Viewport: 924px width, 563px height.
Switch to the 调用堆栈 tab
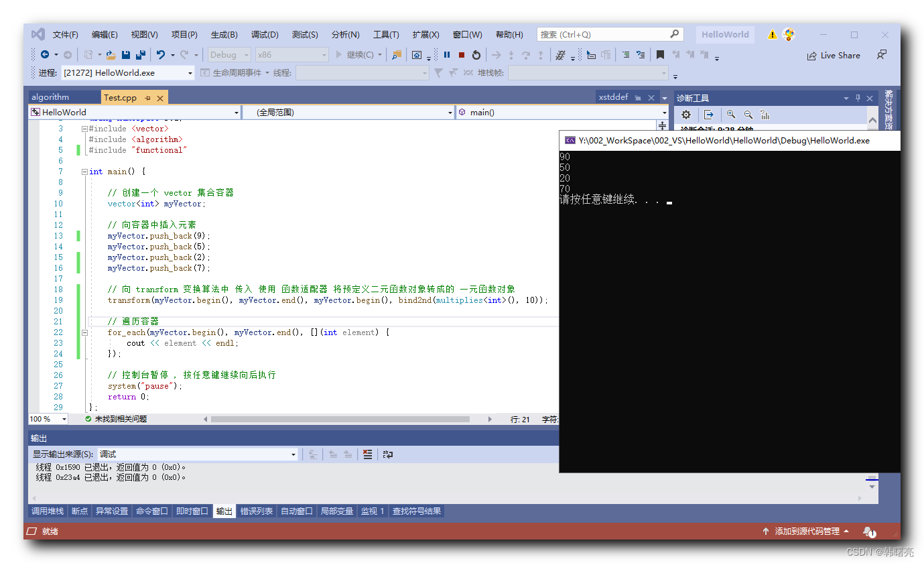point(48,511)
